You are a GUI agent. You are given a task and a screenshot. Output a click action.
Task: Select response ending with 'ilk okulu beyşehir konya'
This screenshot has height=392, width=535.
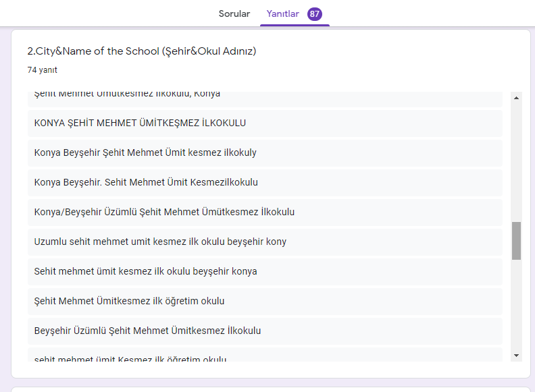click(x=145, y=272)
